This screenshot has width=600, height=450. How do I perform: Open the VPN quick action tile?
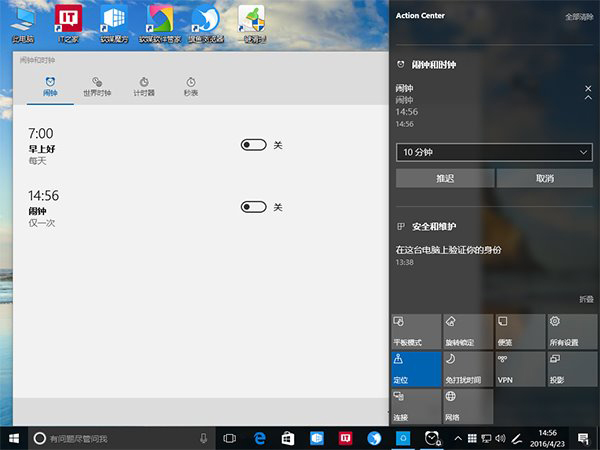[520, 368]
